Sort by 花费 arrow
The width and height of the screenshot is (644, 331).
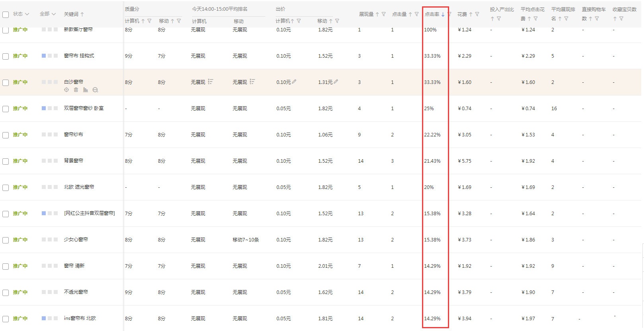click(471, 14)
